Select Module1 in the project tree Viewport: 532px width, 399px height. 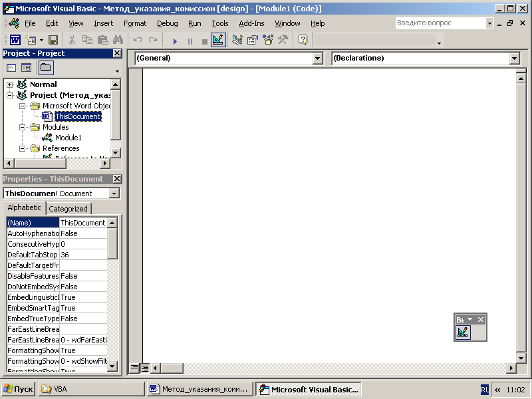[68, 138]
